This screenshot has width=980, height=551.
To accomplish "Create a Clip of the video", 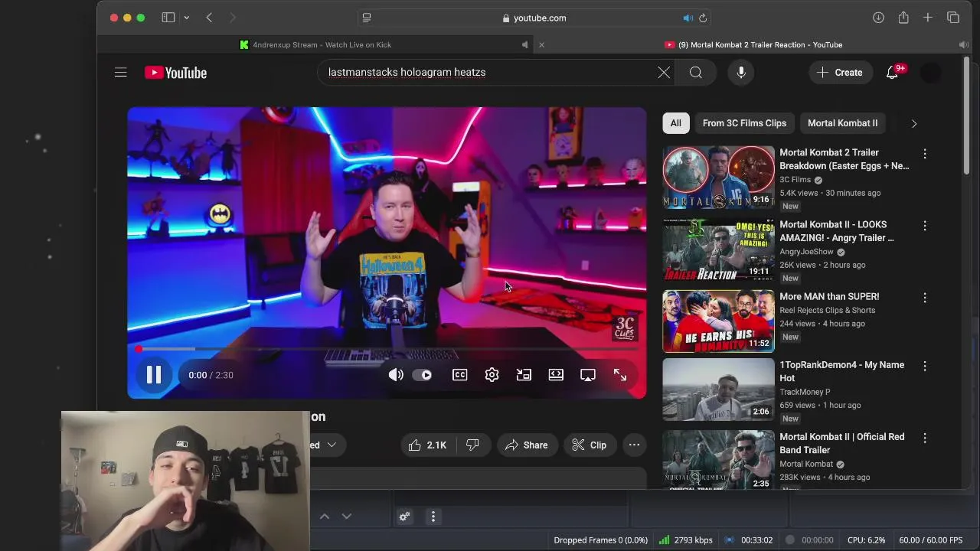I will [x=590, y=445].
